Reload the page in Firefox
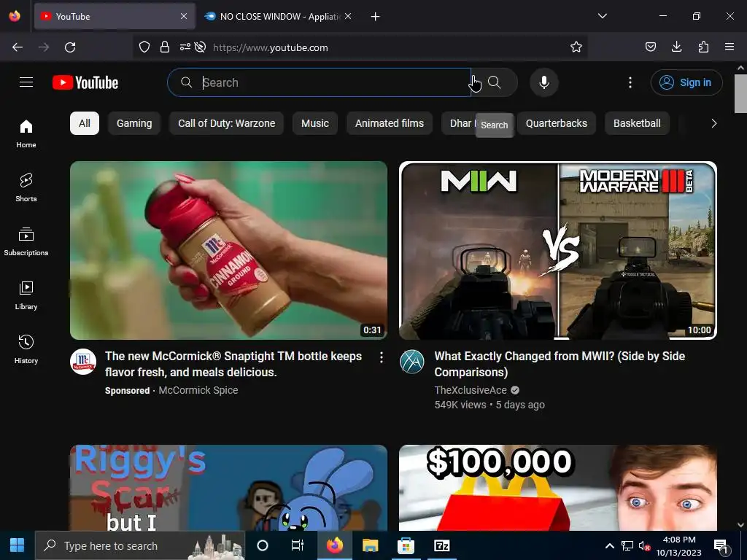Viewport: 747px width, 560px height. 70,47
